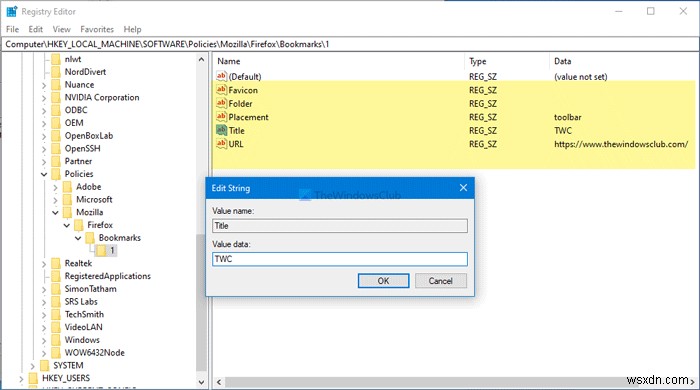Viewport: 700px width, 390px height.
Task: Click the Value name field
Action: (x=340, y=225)
